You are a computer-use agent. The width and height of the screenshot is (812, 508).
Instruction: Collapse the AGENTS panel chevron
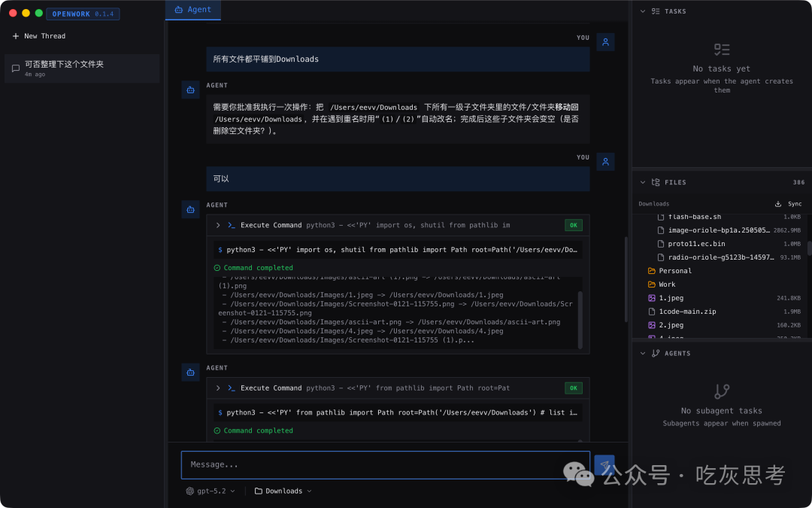pos(643,354)
